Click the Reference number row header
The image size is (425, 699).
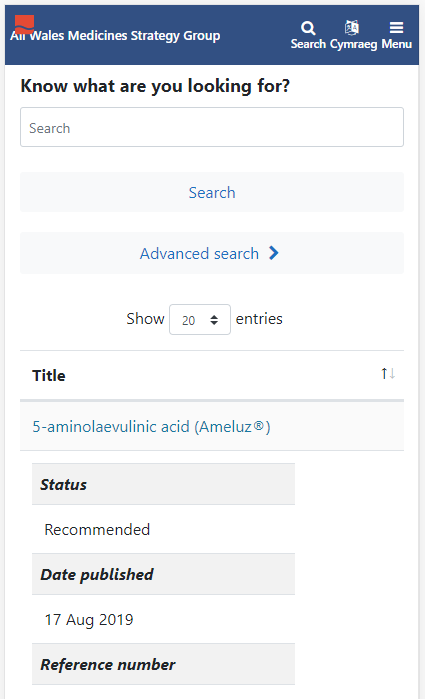163,664
